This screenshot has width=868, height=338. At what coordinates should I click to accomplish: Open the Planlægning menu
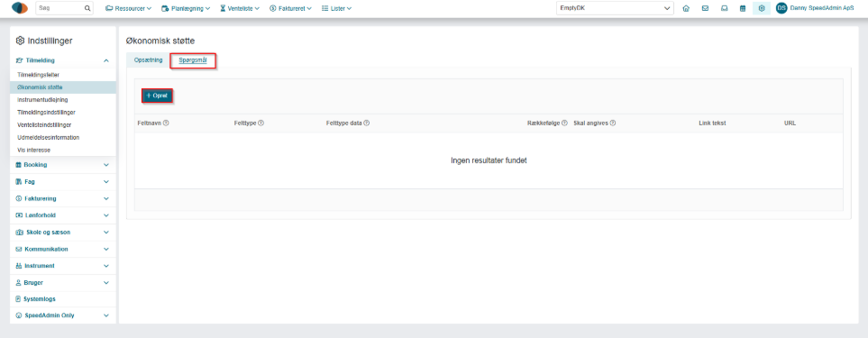click(186, 8)
